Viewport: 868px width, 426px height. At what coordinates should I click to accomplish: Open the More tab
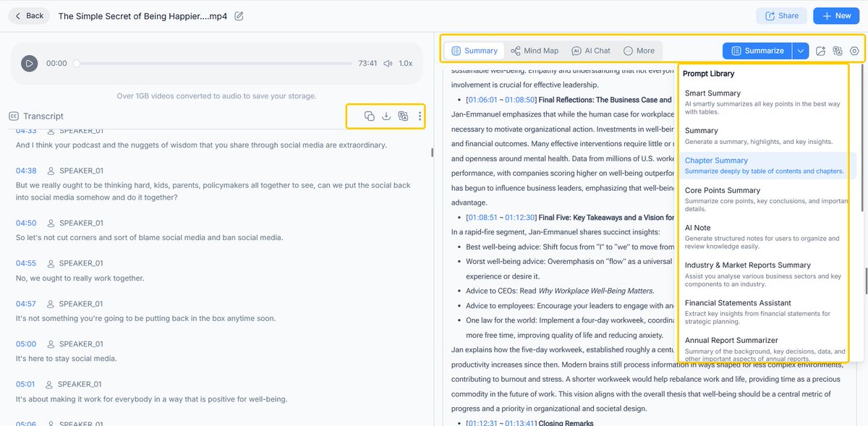click(x=639, y=51)
